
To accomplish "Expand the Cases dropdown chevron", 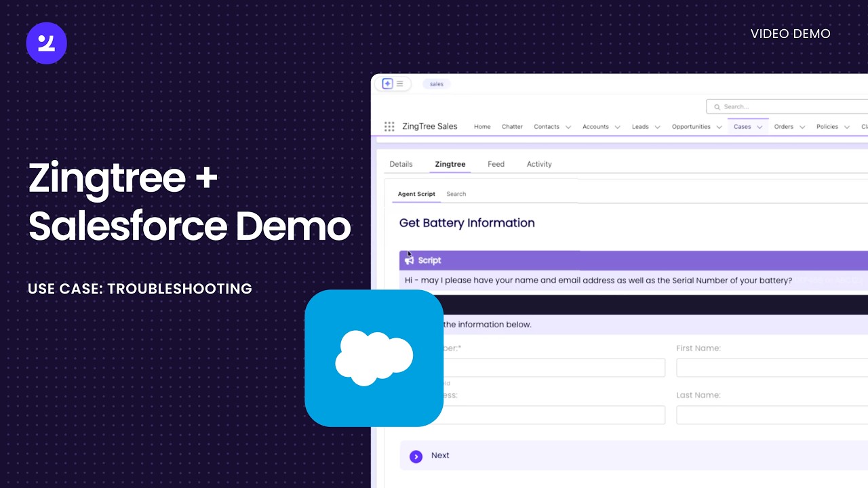I will click(x=760, y=127).
